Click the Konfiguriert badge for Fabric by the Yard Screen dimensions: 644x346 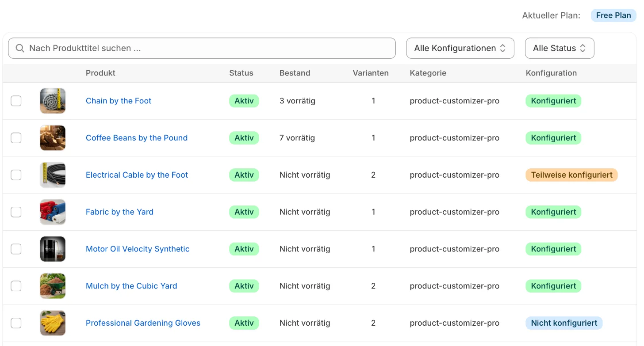553,212
